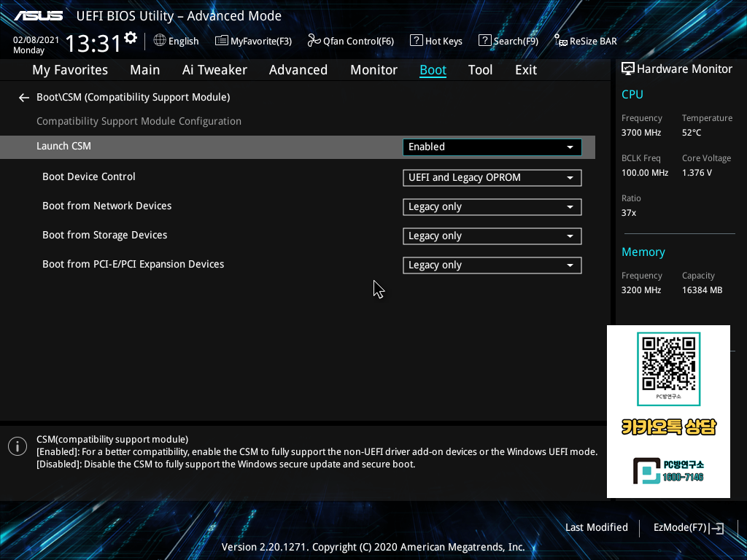Open Boot from PCI-E/PCI Expansion Devices dropdown
747x560 pixels.
pyautogui.click(x=492, y=265)
